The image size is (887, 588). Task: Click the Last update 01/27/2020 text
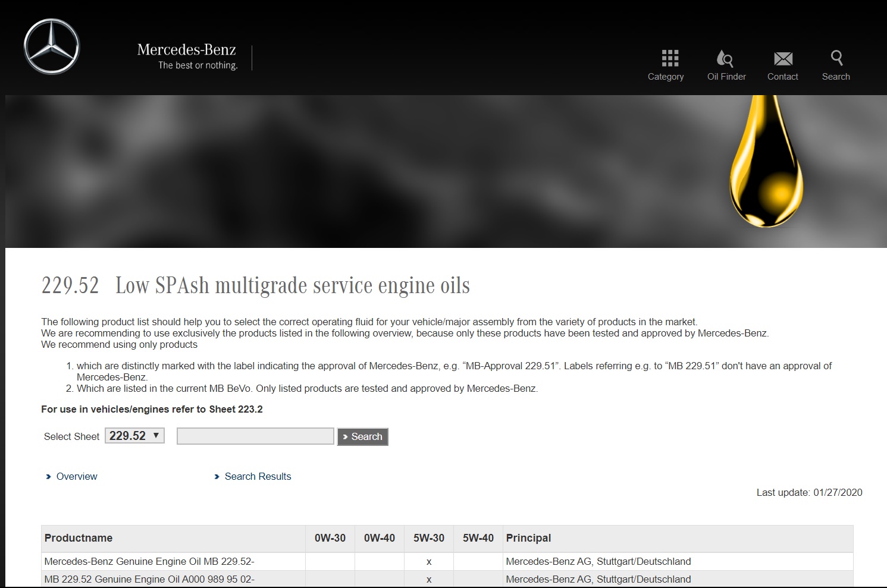point(809,492)
